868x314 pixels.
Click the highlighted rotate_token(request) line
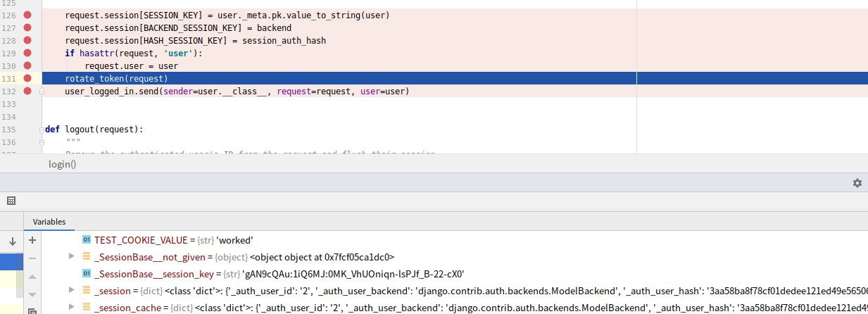click(116, 78)
